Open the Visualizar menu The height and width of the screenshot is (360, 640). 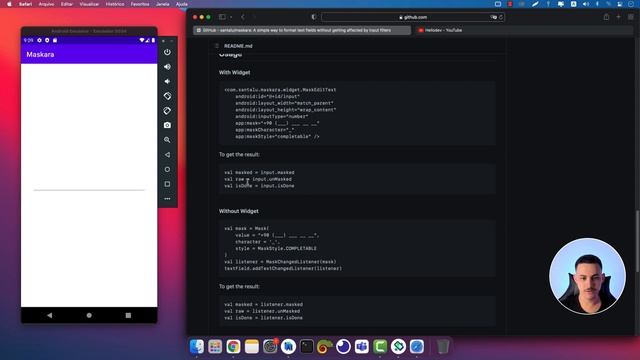[89, 4]
